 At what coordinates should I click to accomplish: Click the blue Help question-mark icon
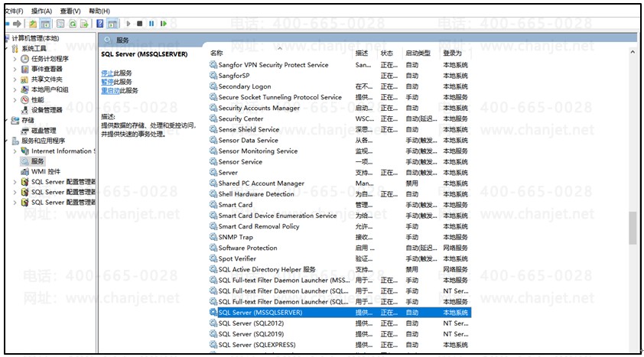pos(99,24)
